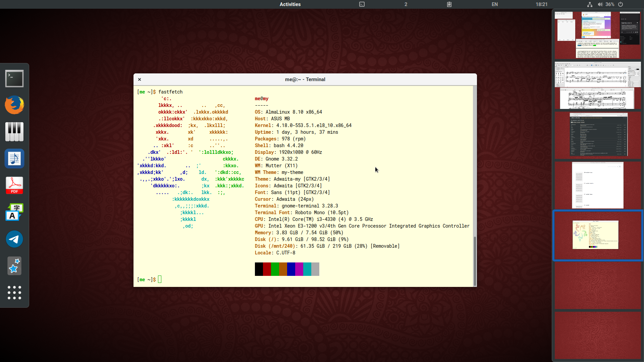Click 'Host: ASUS MB' line
The width and height of the screenshot is (644, 362).
(272, 119)
